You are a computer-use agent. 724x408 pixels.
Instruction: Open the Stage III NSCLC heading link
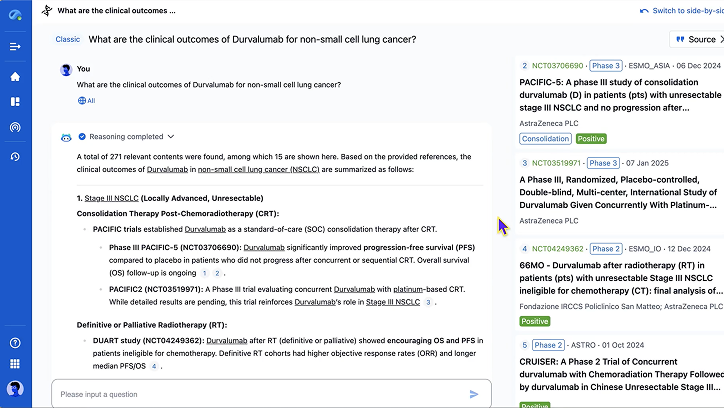111,198
